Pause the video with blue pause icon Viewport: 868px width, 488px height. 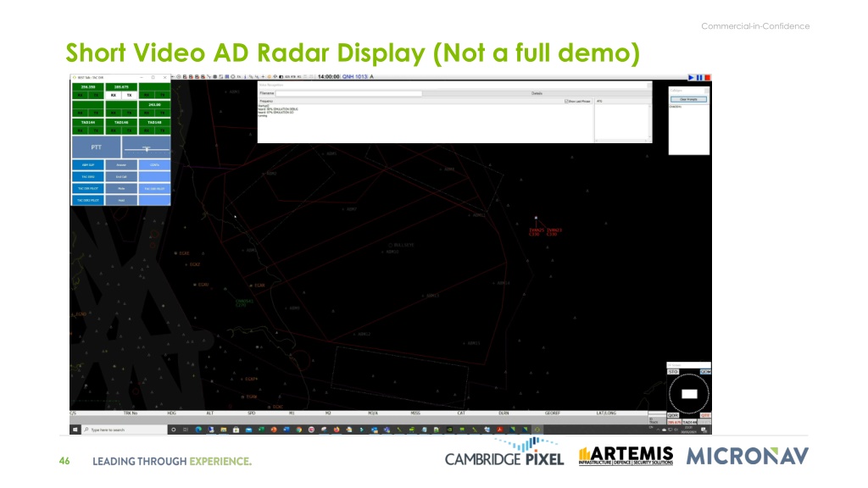tap(699, 77)
